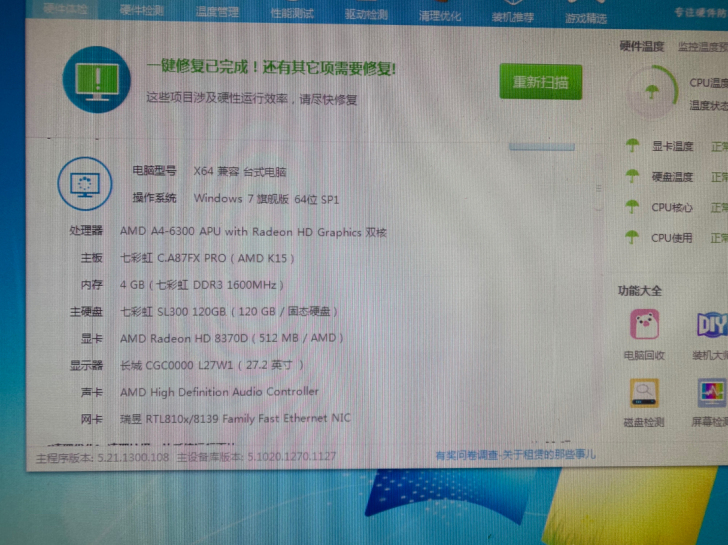Click the 长城 CGC0000 L27W1 monitor text

point(212,365)
